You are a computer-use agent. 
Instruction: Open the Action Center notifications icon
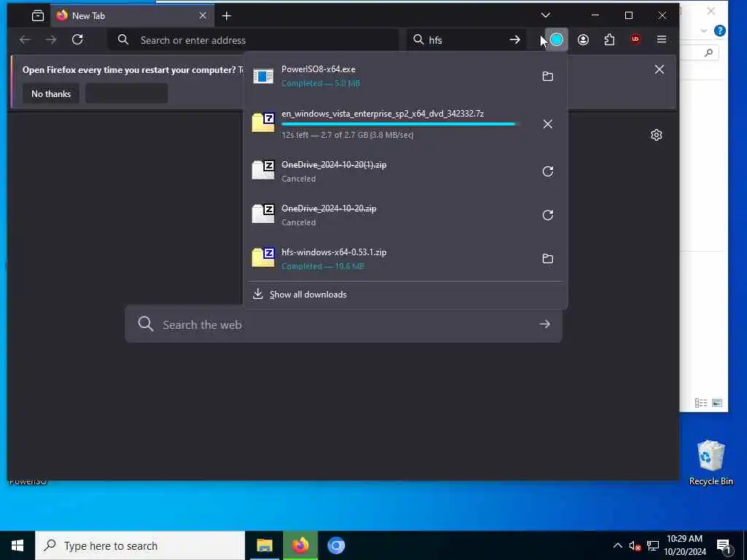[724, 545]
